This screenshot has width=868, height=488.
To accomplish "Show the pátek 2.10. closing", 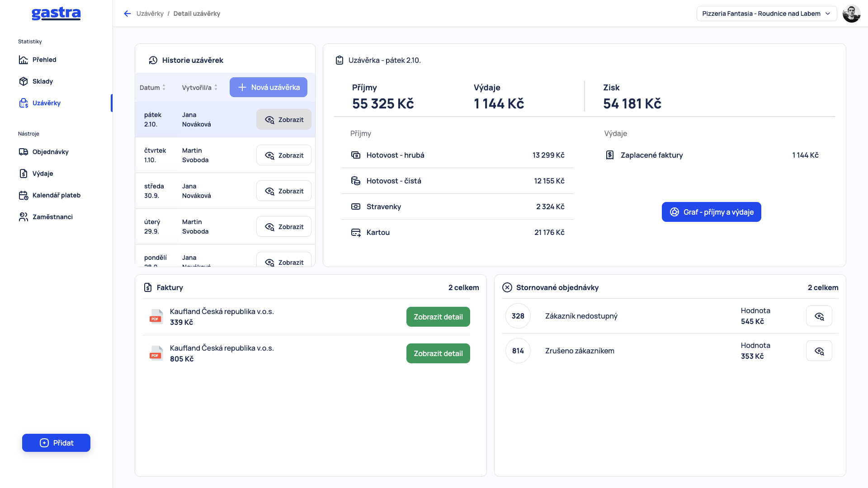I will pos(284,120).
